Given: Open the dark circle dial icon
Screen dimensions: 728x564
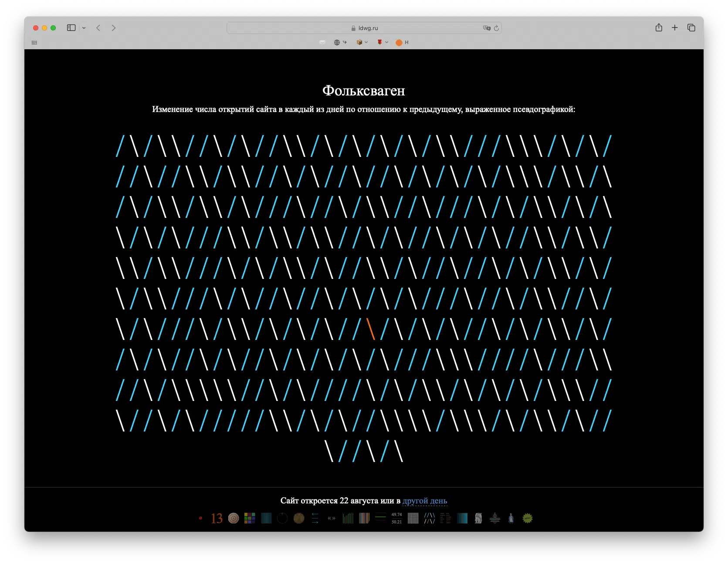Looking at the screenshot, I should click(282, 518).
